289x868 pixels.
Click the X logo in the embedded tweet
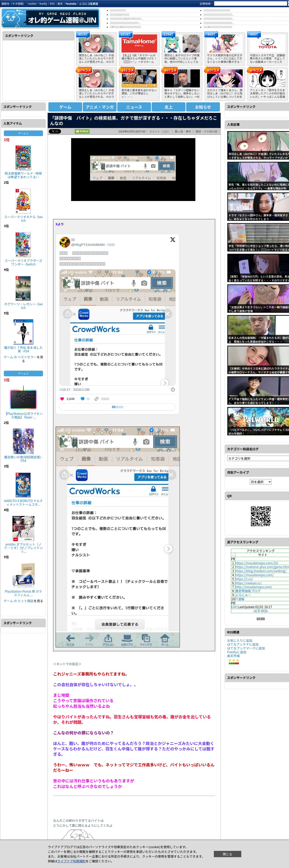pos(173,240)
